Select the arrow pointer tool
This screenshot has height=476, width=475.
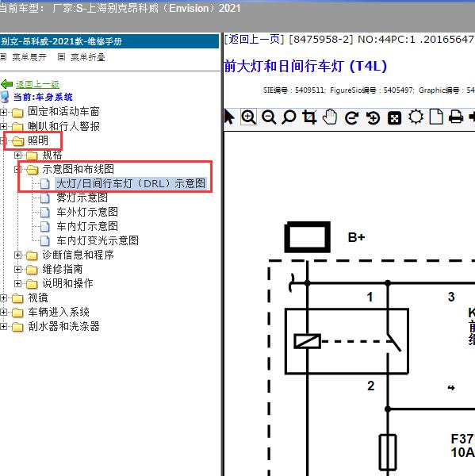coord(229,117)
